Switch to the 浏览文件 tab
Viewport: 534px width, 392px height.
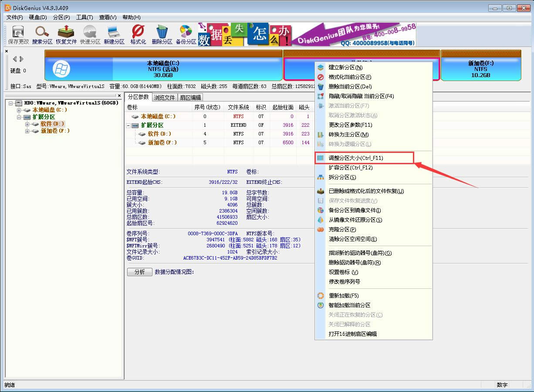[x=164, y=97]
